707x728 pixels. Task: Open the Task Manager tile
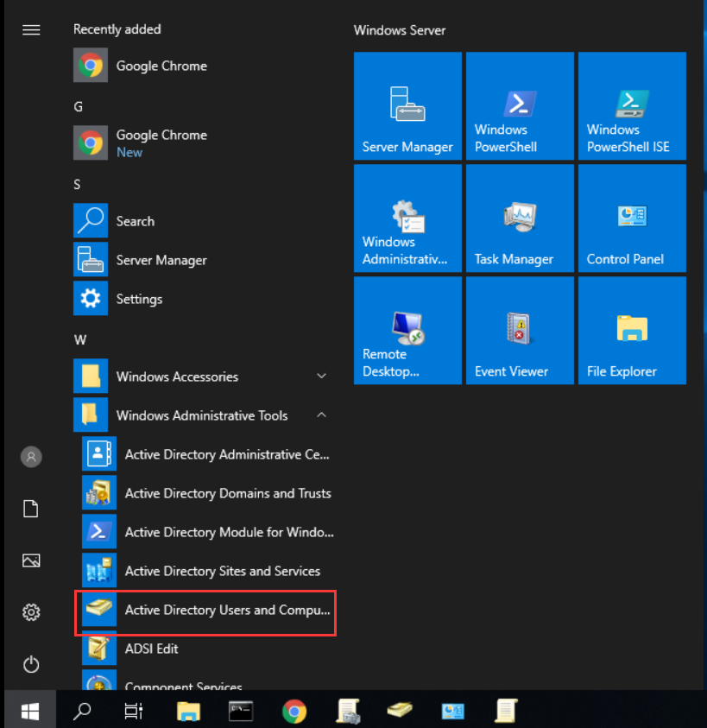520,218
